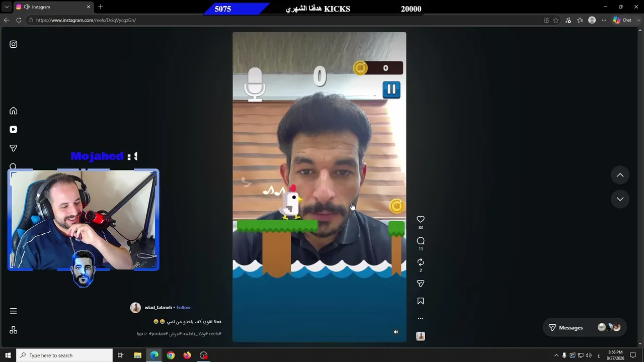
Task: Open the Copilot Chat button
Action: click(x=622, y=20)
